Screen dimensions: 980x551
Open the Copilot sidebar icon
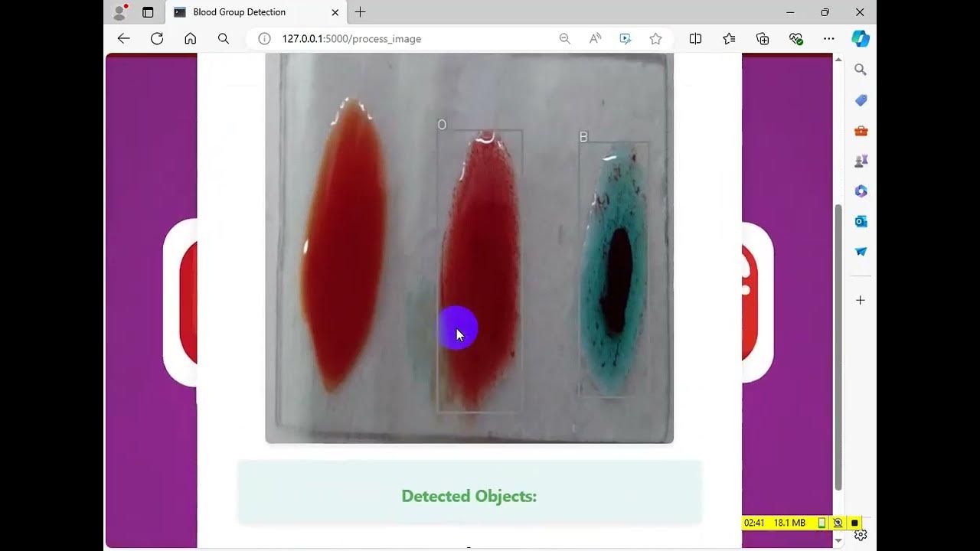(x=861, y=38)
